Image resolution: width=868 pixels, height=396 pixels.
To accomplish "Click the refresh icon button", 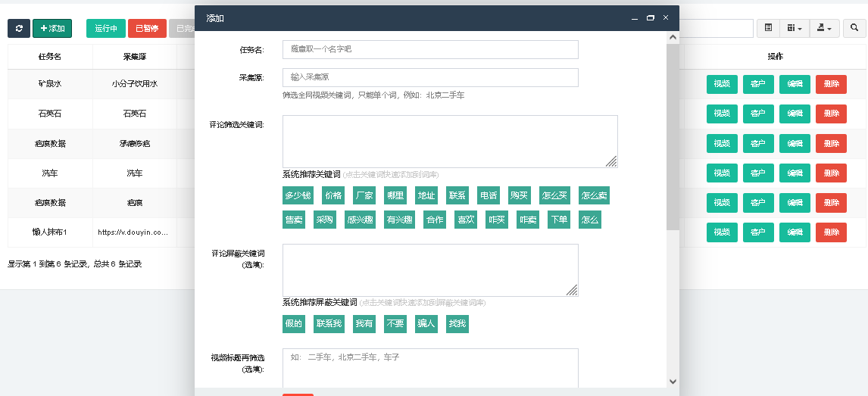I will [x=19, y=28].
